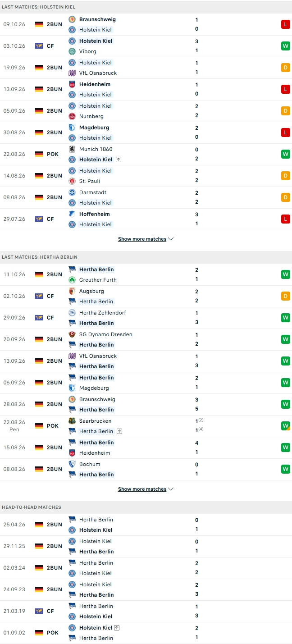
Task: Click the advancing arrow icon beside Holstein Kiel vs Munich 1860
Action: tap(119, 160)
